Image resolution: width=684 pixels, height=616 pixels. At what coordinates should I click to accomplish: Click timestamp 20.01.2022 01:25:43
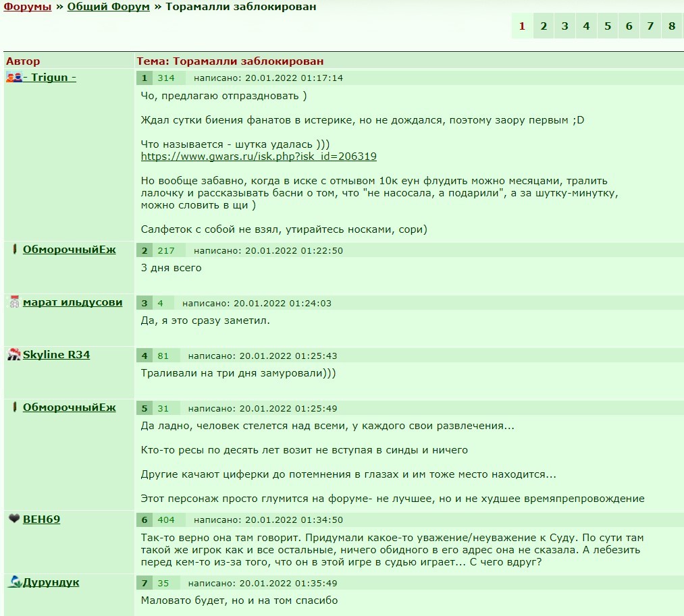[x=288, y=356]
